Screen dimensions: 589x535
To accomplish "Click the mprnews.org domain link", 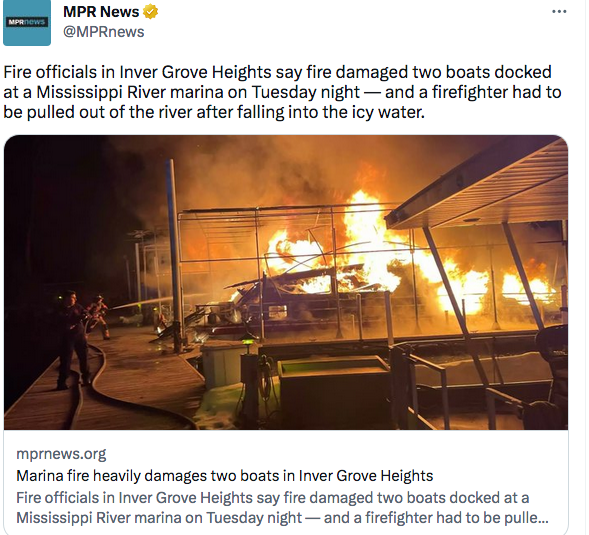I will (61, 454).
